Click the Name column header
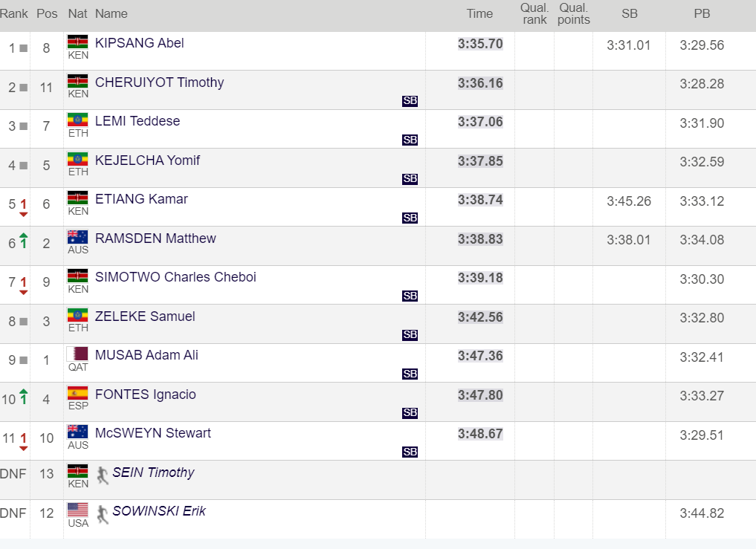The height and width of the screenshot is (549, 756). pos(112,13)
